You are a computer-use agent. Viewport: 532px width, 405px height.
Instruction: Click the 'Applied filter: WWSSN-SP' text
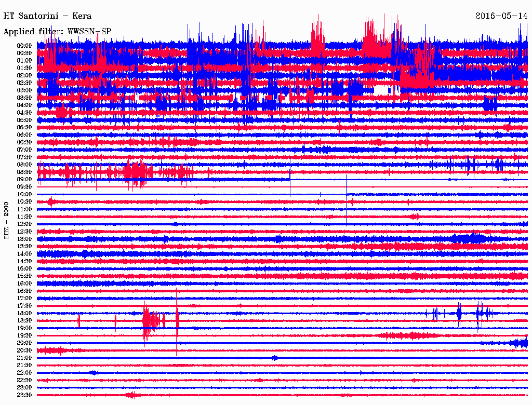click(57, 31)
